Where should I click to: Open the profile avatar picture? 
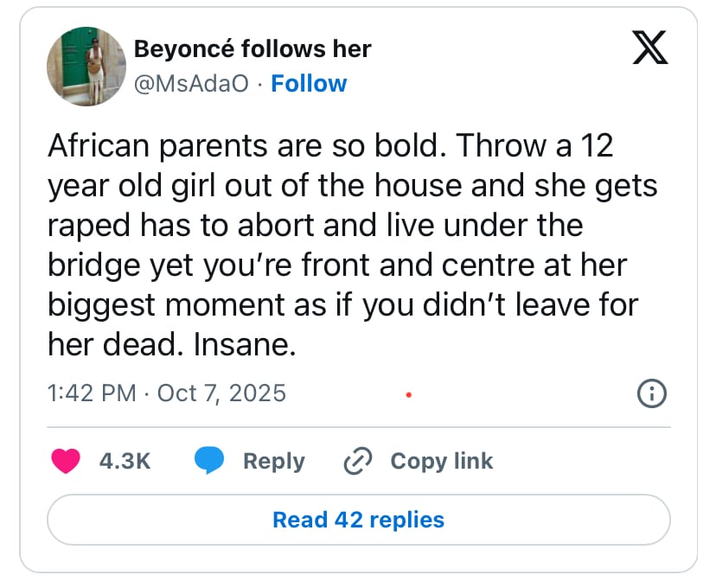(x=86, y=67)
